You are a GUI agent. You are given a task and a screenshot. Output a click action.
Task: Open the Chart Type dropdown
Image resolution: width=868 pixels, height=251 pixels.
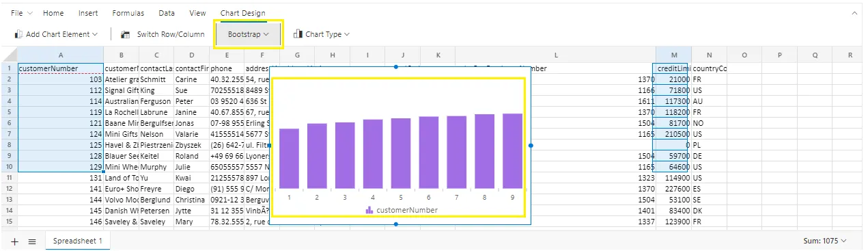[x=322, y=34]
